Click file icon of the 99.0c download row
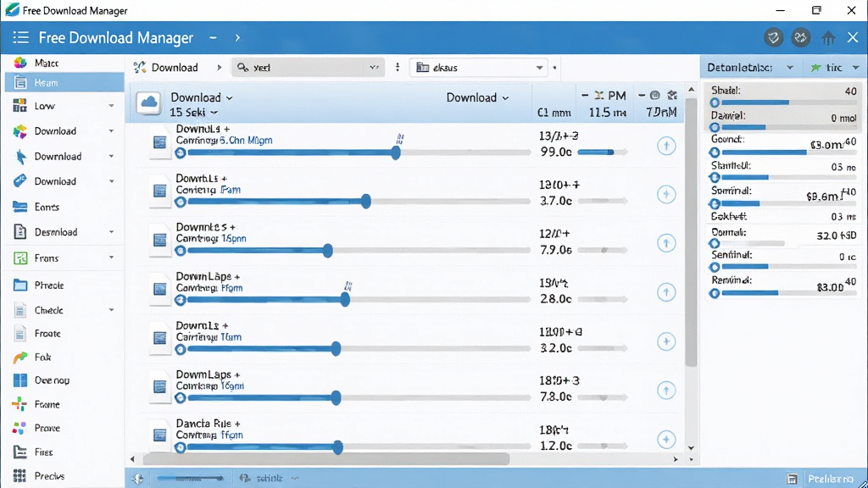This screenshot has width=868, height=488. click(x=159, y=142)
